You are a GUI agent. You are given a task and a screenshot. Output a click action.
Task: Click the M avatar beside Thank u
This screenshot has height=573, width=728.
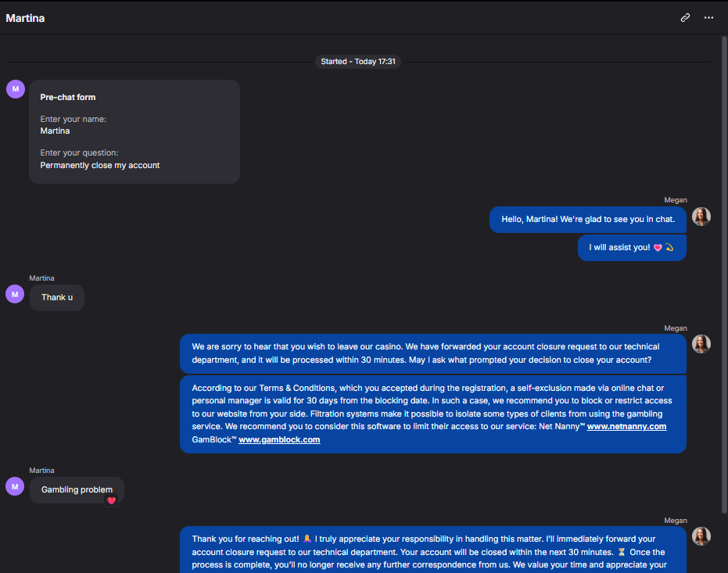tap(15, 294)
